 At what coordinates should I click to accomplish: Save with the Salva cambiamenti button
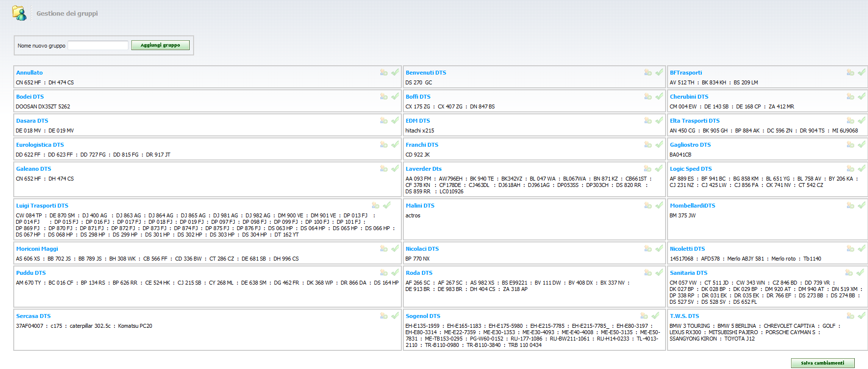pyautogui.click(x=822, y=363)
